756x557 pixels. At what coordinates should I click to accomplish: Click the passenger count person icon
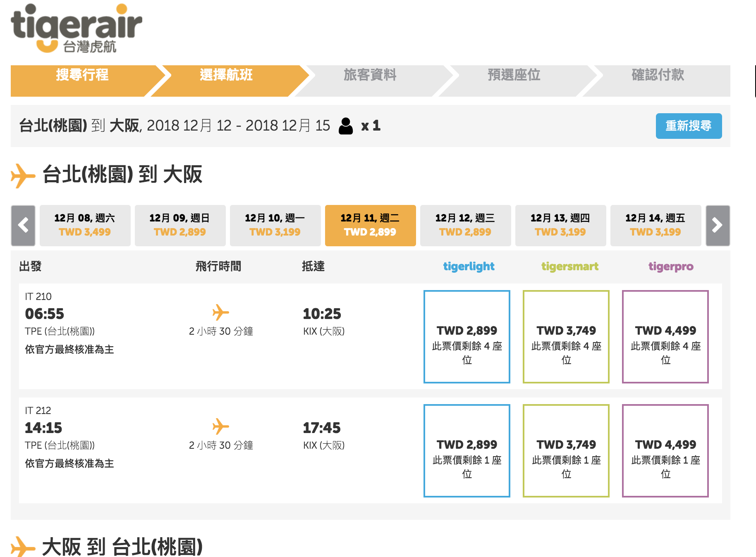pyautogui.click(x=346, y=126)
